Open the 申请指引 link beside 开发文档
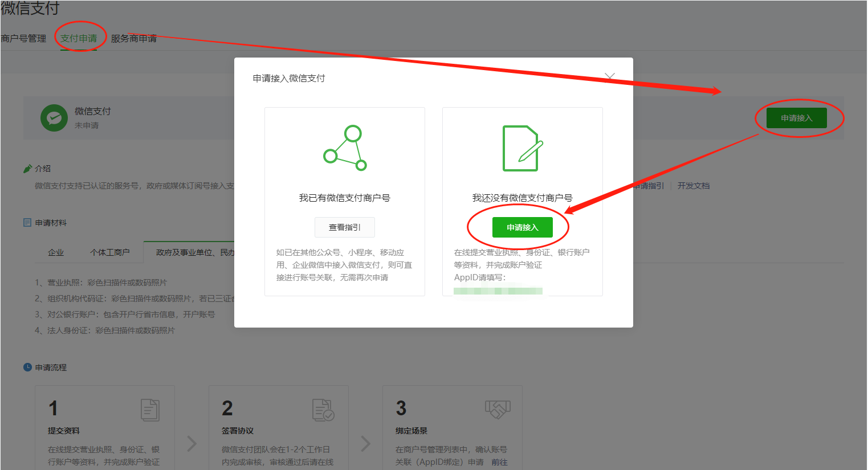Image resolution: width=868 pixels, height=470 pixels. coord(649,186)
